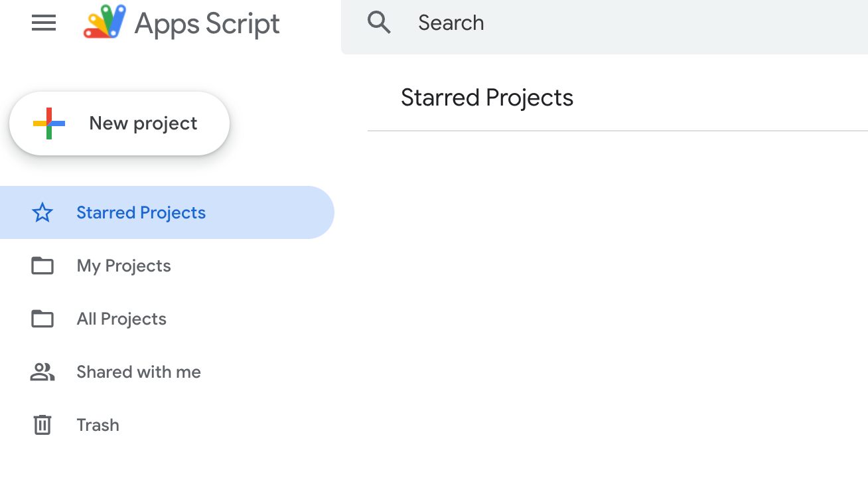Open the navigation hamburger menu
This screenshot has width=868, height=478.
pos(43,23)
